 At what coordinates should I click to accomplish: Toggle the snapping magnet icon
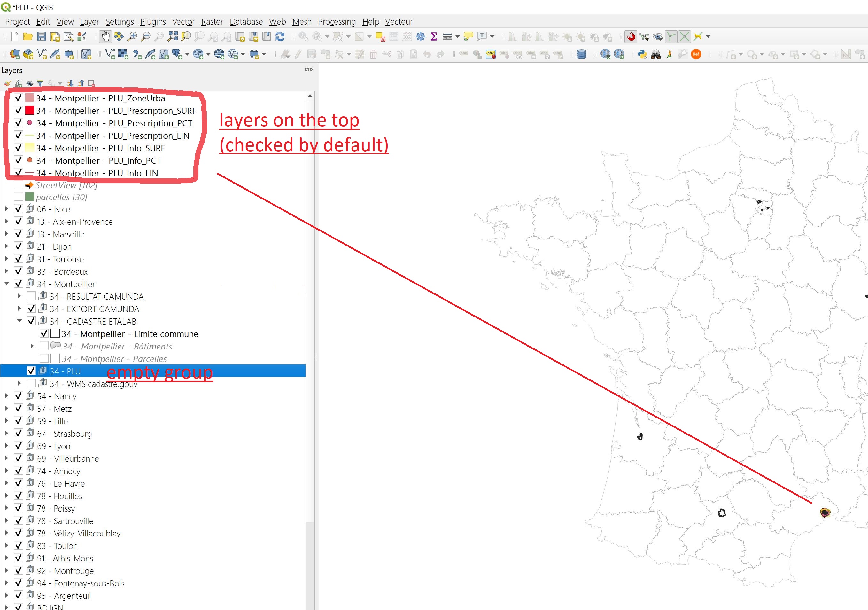pyautogui.click(x=631, y=37)
